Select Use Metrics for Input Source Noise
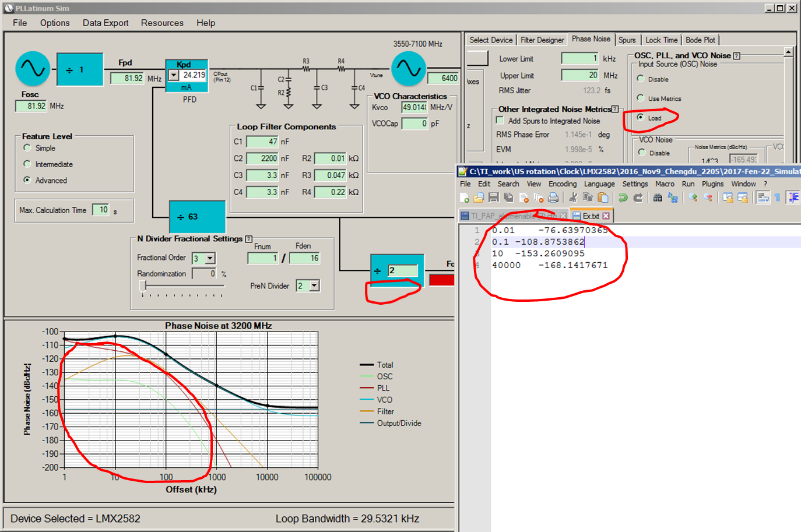The width and height of the screenshot is (801, 532). point(641,98)
